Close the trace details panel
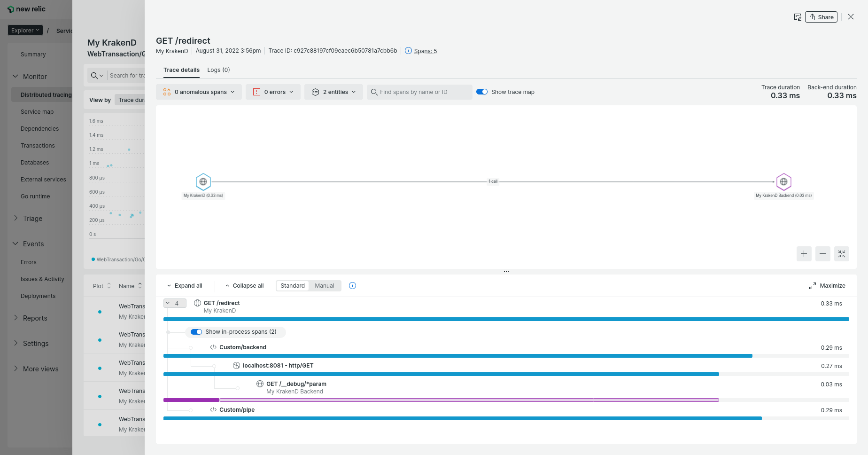 click(851, 17)
